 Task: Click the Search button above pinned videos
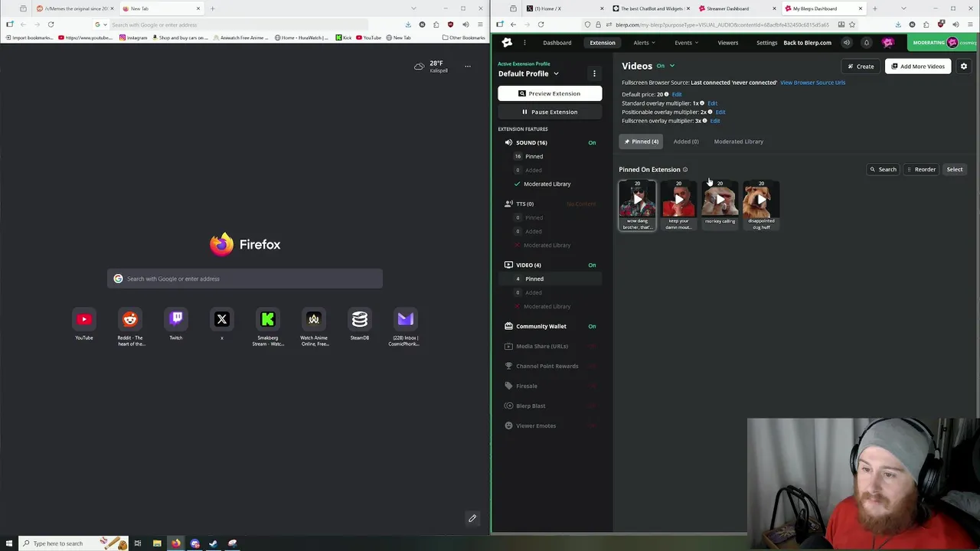pos(883,170)
